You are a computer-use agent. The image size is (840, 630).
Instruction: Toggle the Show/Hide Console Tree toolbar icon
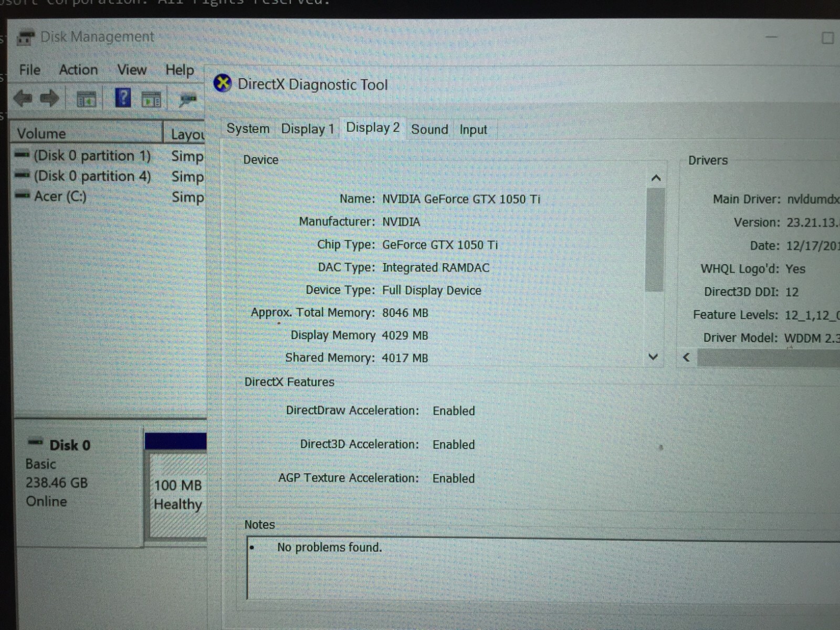(x=87, y=99)
